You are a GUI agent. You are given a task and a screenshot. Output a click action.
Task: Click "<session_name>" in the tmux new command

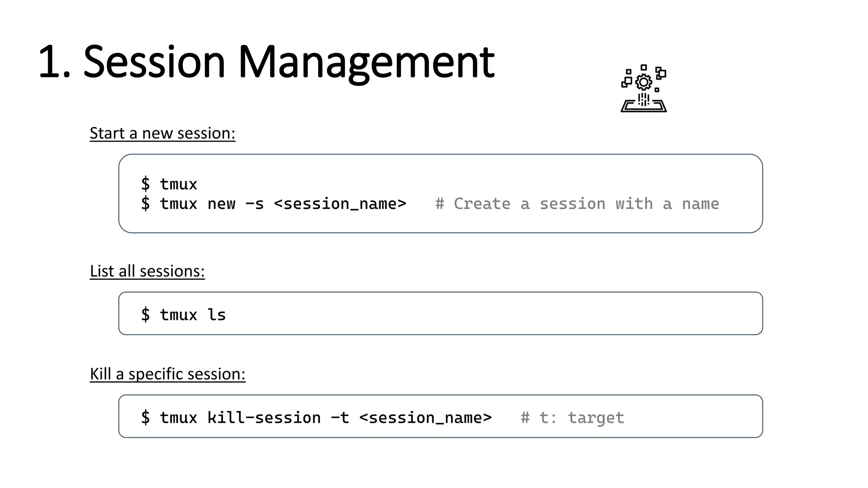340,204
